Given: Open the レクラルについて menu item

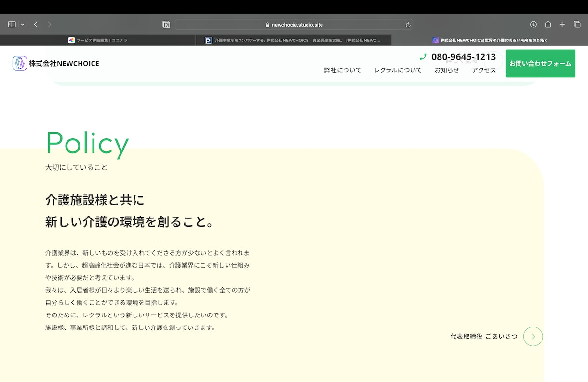Looking at the screenshot, I should point(398,70).
